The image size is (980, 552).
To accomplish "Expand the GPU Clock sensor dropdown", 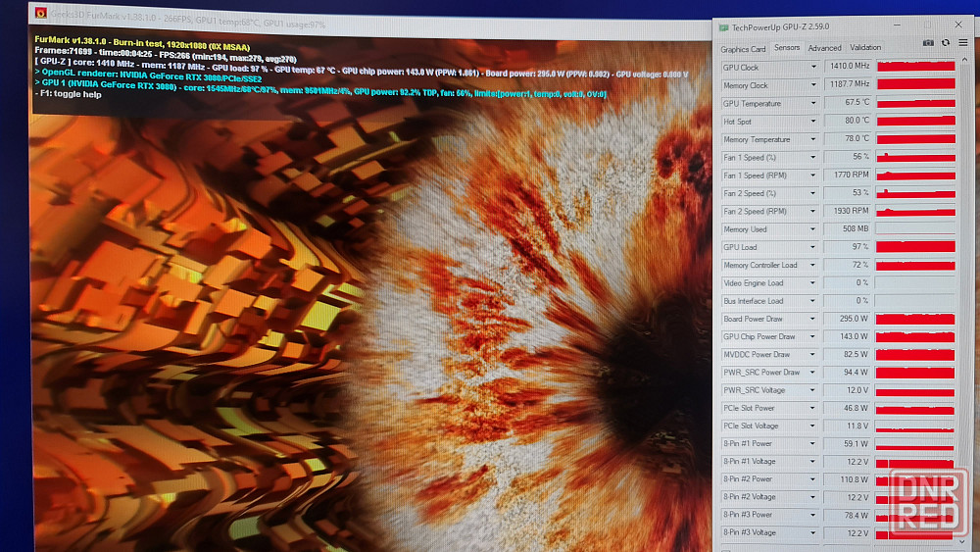I will 812,68.
